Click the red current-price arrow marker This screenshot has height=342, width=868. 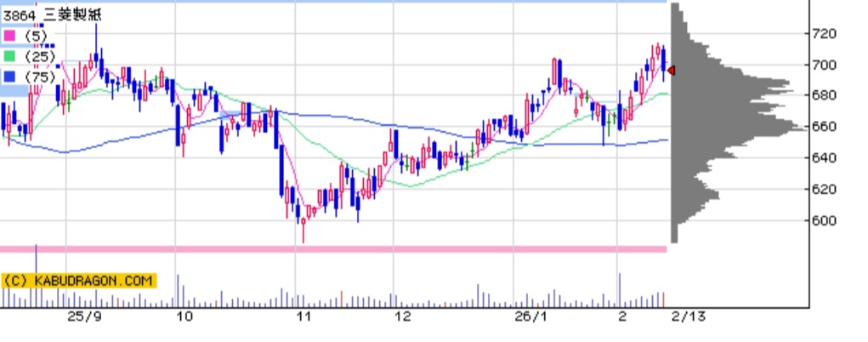click(x=672, y=71)
